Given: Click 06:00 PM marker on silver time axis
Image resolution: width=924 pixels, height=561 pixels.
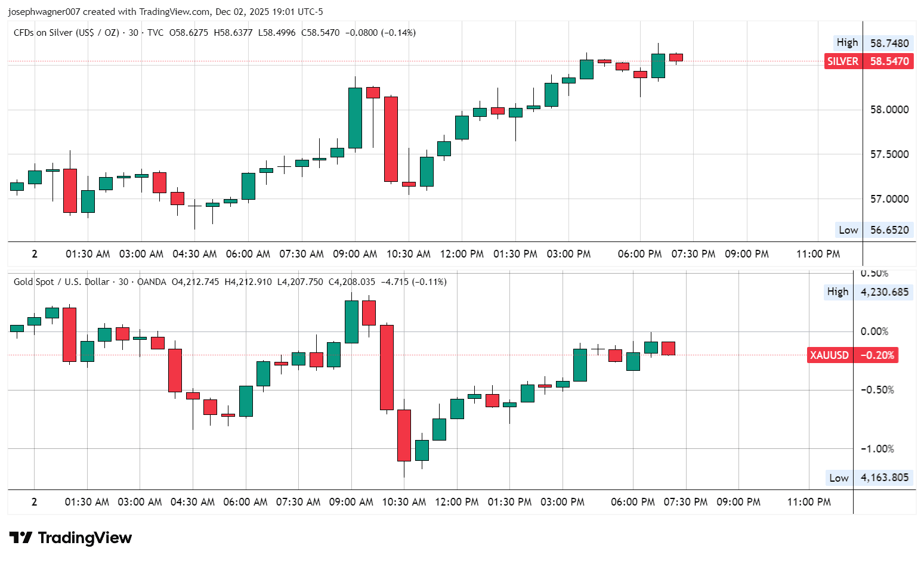Looking at the screenshot, I should pos(639,254).
